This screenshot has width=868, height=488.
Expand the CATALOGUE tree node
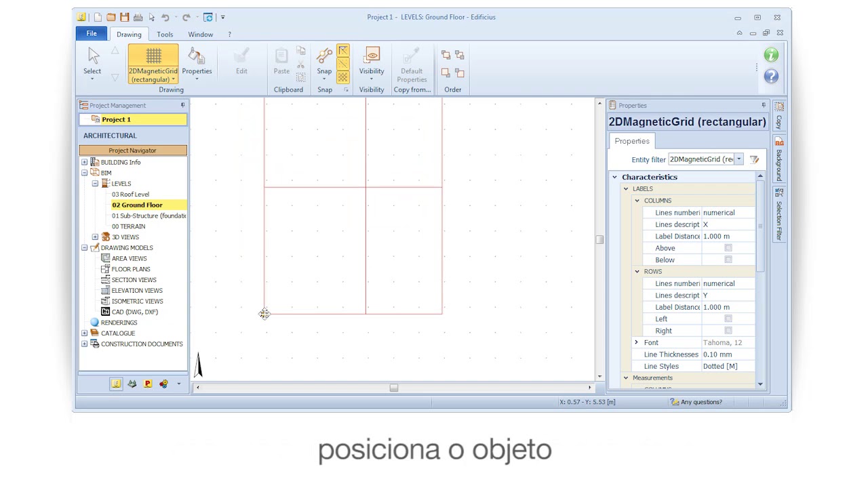[84, 333]
